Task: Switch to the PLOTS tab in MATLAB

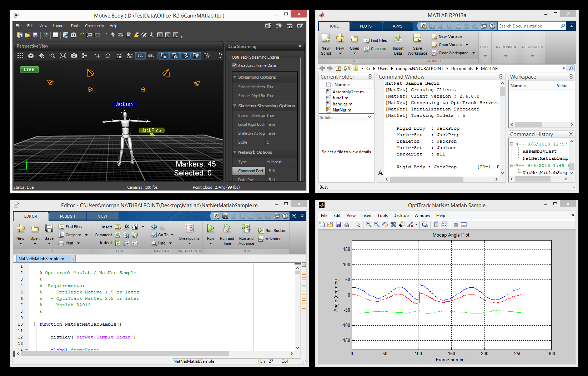Action: (x=366, y=26)
